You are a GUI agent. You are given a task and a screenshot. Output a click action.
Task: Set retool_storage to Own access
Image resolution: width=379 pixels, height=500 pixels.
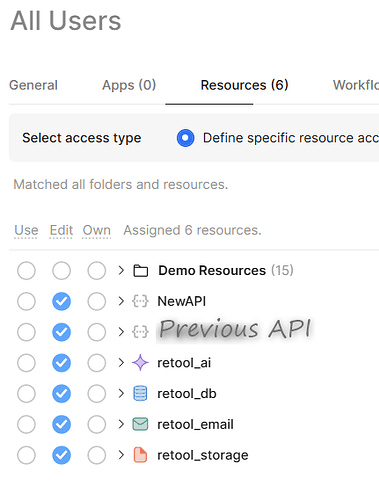point(97,455)
